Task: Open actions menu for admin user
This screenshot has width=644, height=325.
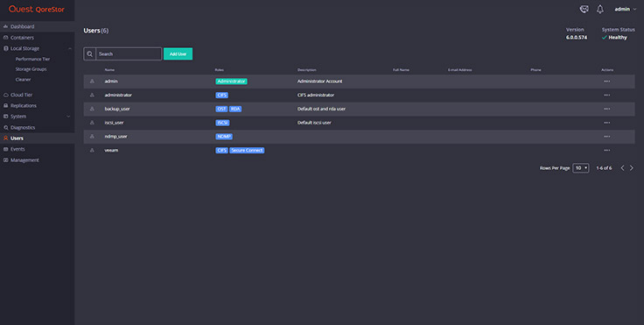Action: pos(606,81)
